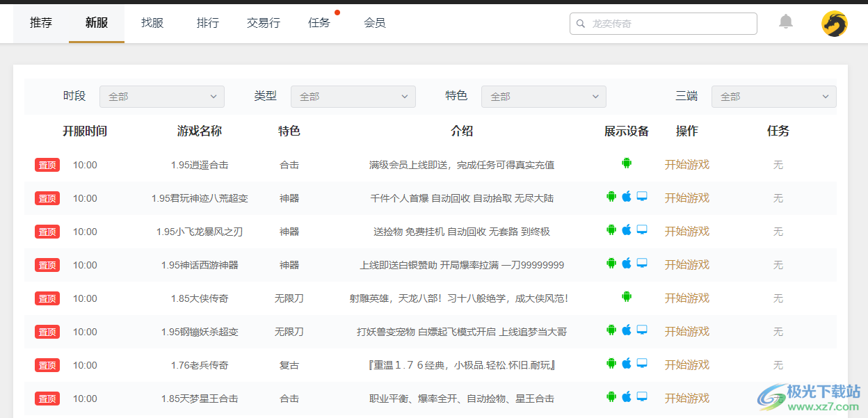Viewport: 868px width, 418px height.
Task: Click the 游戏名称 column header
Action: click(x=200, y=131)
